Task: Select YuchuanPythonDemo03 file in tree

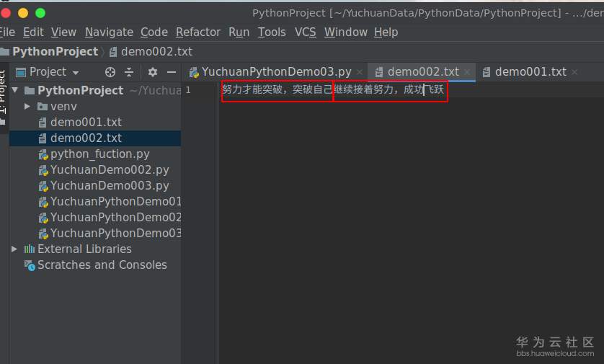Action: click(x=115, y=234)
